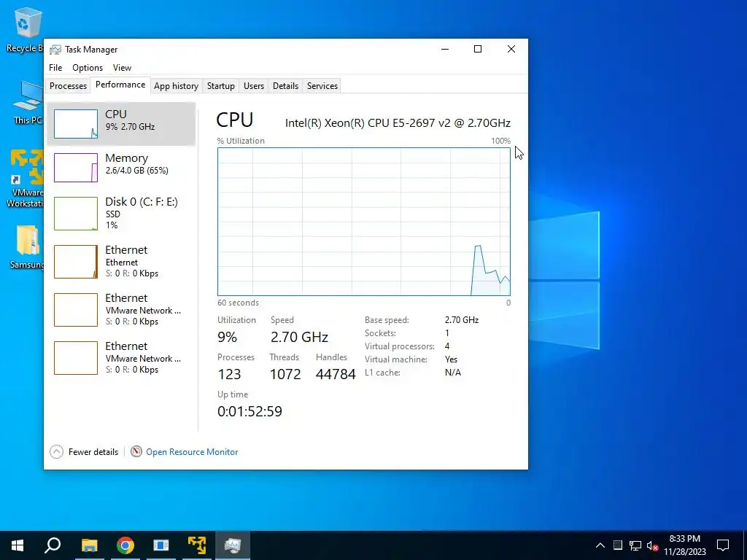Open the Options menu

(88, 68)
